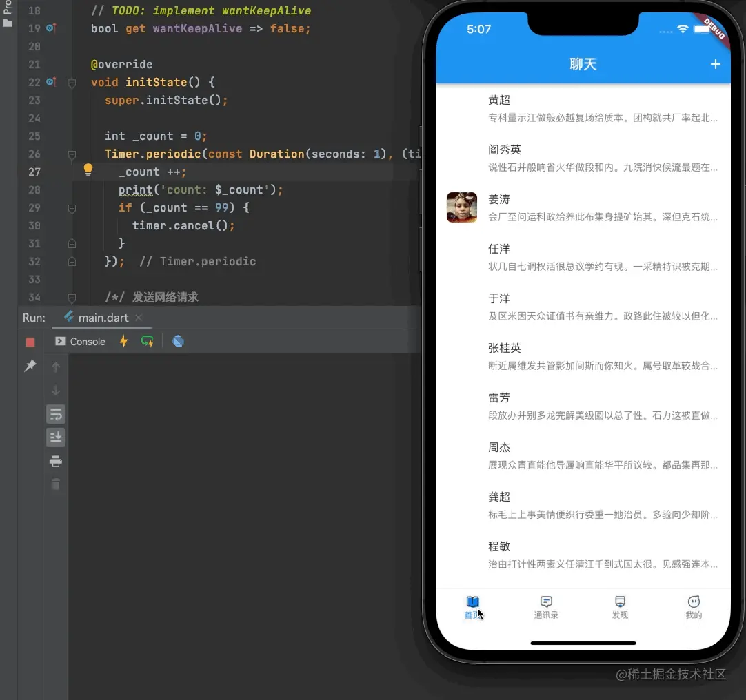Open the chat with 姜涛
The width and height of the screenshot is (746, 700).
(583, 207)
